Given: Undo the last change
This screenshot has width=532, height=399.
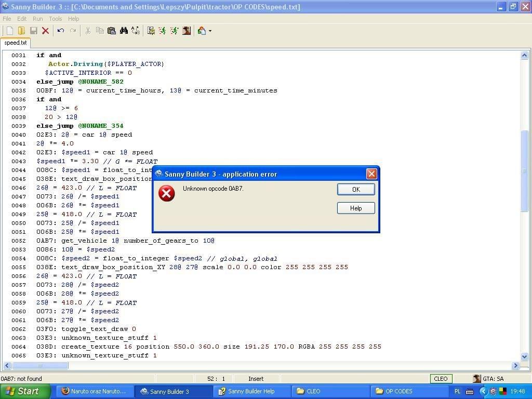Looking at the screenshot, I should tap(61, 31).
